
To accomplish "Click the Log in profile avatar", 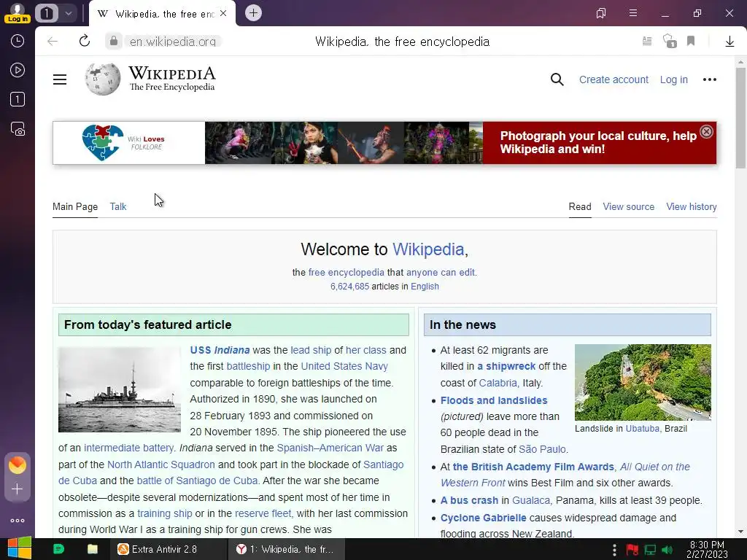I will click(18, 12).
